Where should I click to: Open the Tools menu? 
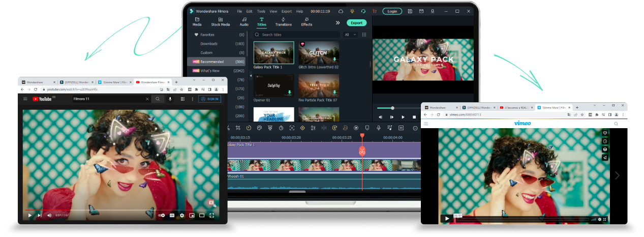point(261,11)
